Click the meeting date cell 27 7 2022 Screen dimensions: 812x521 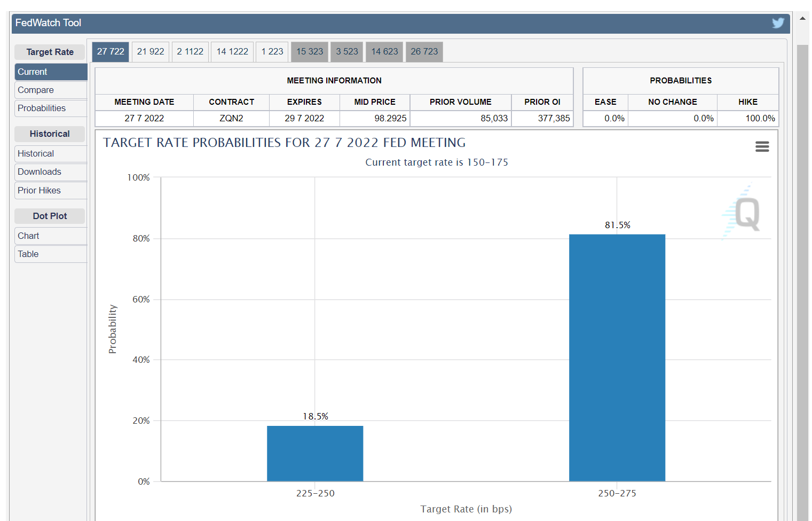pyautogui.click(x=144, y=118)
